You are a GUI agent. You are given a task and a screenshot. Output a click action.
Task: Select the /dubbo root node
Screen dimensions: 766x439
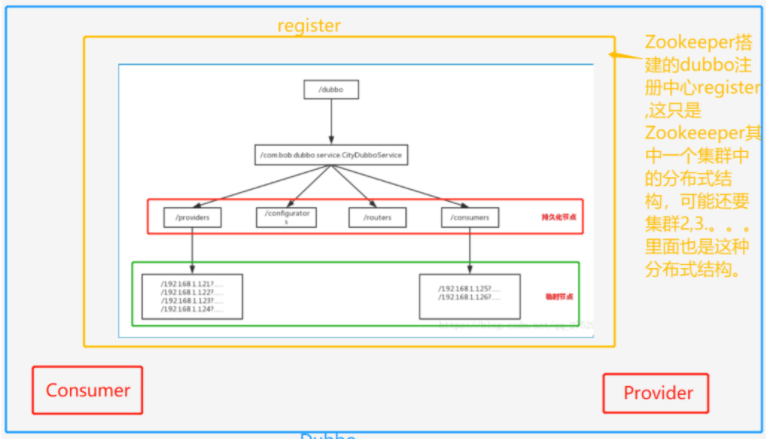(331, 90)
